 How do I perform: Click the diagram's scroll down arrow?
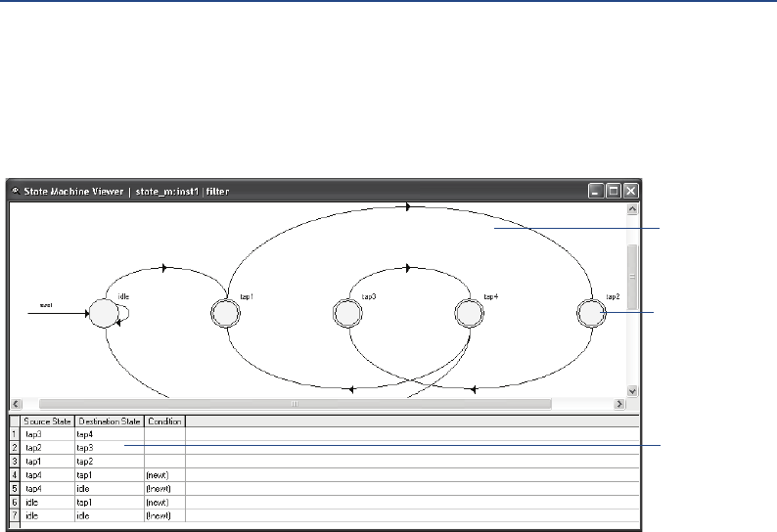click(632, 390)
